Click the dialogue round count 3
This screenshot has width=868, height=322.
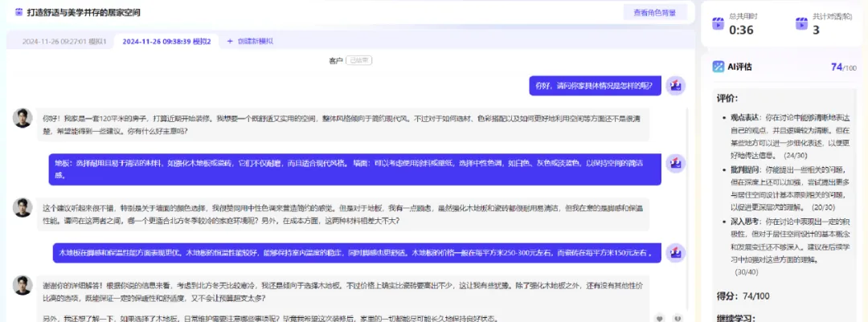click(816, 30)
